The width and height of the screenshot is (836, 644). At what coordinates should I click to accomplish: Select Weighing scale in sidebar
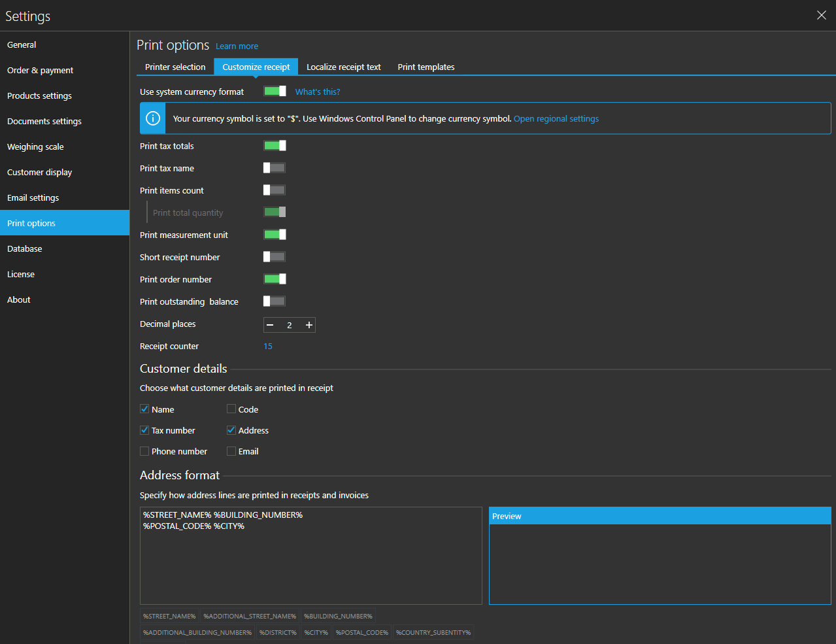point(65,146)
